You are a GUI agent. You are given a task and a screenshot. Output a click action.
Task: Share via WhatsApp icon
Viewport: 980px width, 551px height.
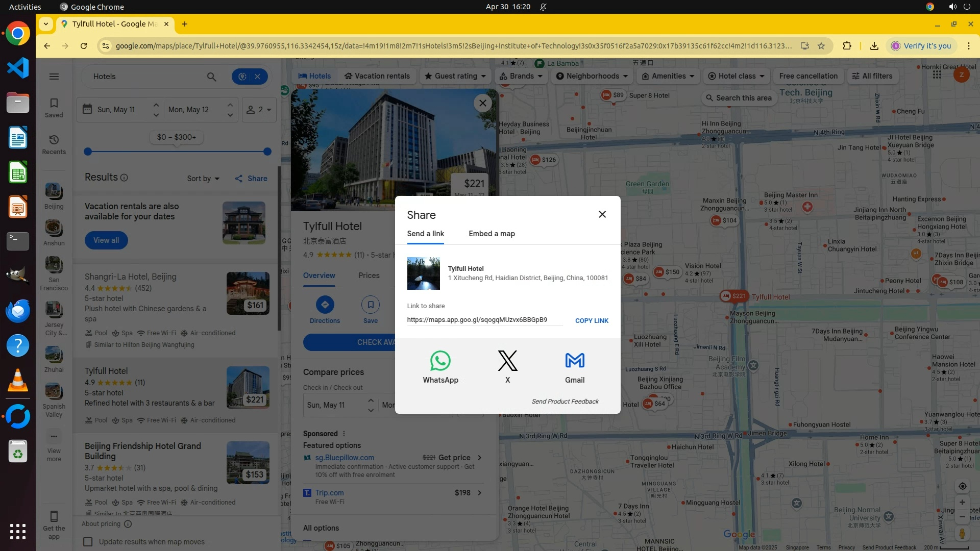pos(440,361)
